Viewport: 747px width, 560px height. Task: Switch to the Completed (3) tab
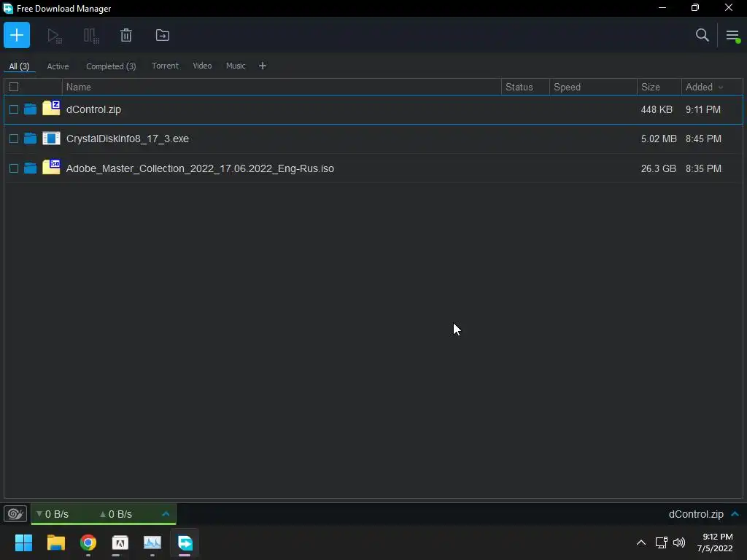coord(111,66)
